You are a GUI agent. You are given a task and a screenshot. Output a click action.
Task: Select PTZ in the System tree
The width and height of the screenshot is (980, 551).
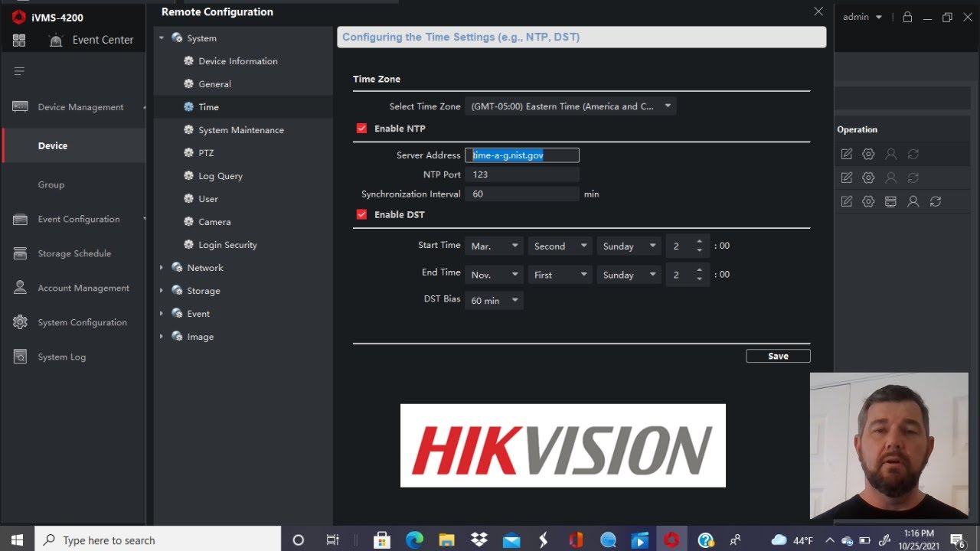point(206,153)
